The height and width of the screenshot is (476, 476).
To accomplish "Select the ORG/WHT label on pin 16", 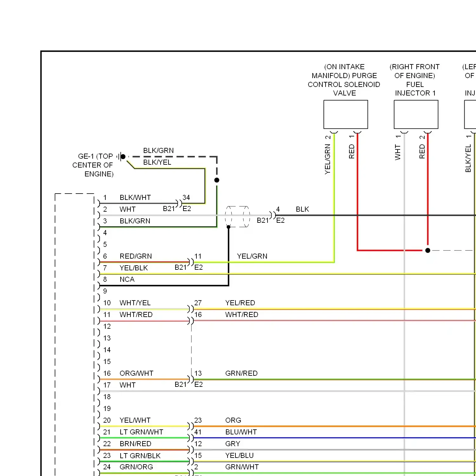I will click(x=136, y=373).
